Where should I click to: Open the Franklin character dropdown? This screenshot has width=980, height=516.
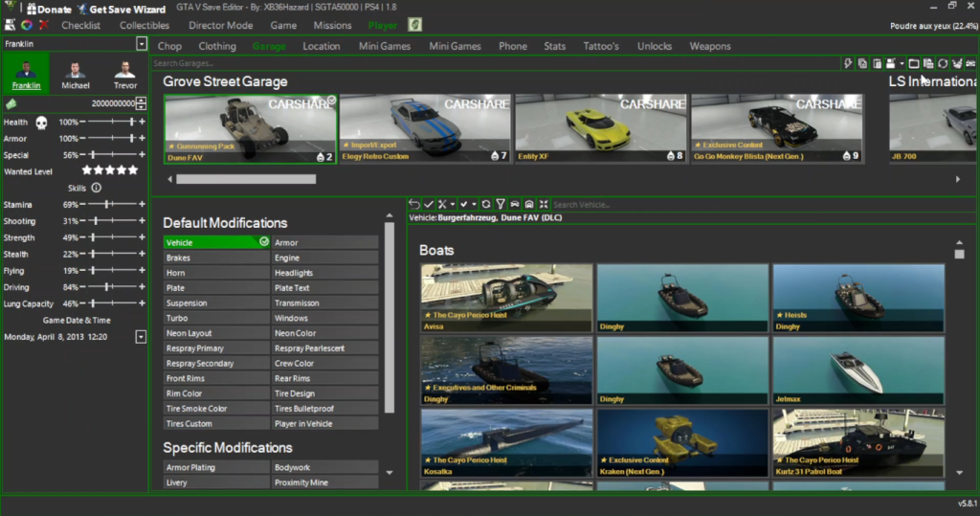coord(142,44)
